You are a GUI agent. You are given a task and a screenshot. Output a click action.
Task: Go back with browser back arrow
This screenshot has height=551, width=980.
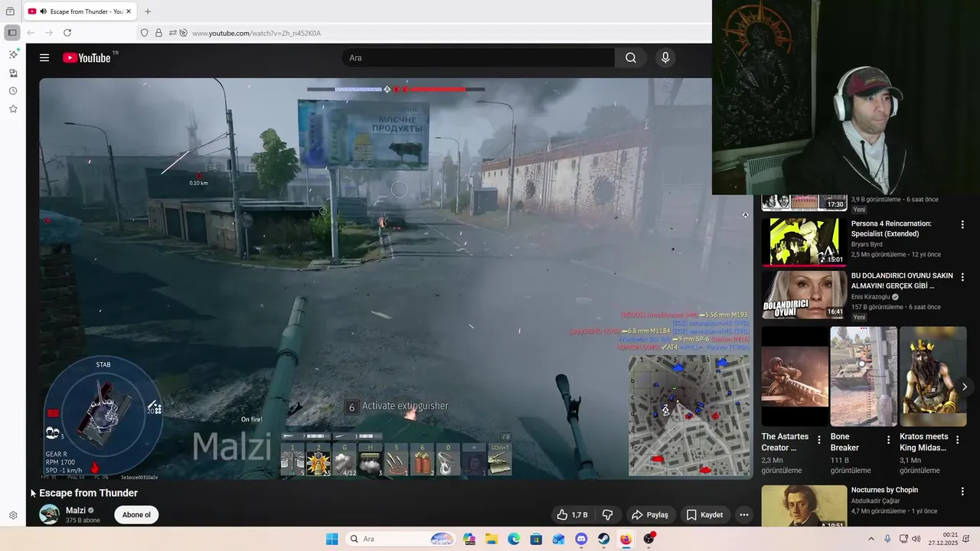[31, 33]
